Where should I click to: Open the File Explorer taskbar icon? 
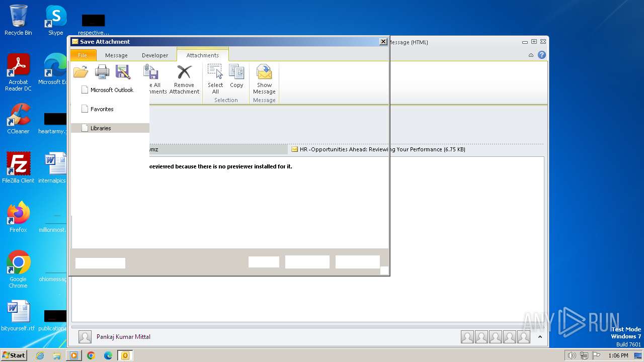click(57, 355)
